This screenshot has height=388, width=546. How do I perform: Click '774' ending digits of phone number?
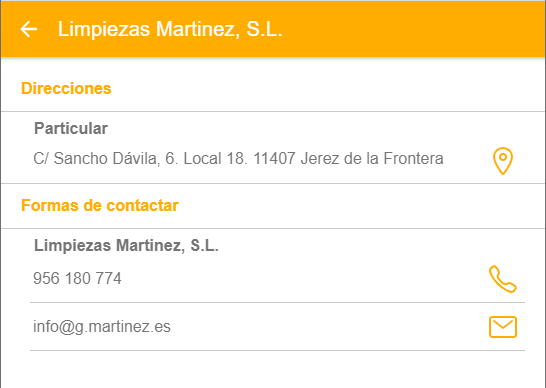(108, 278)
